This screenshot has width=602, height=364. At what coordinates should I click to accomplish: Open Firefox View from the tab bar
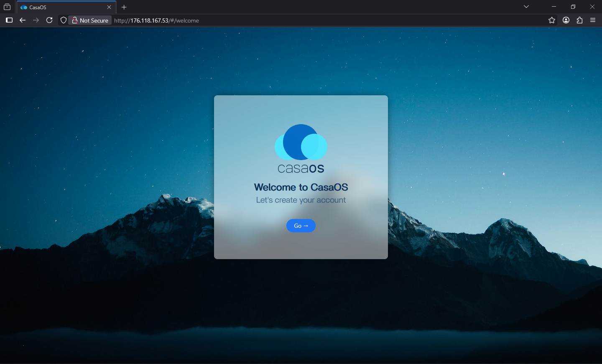coord(7,7)
